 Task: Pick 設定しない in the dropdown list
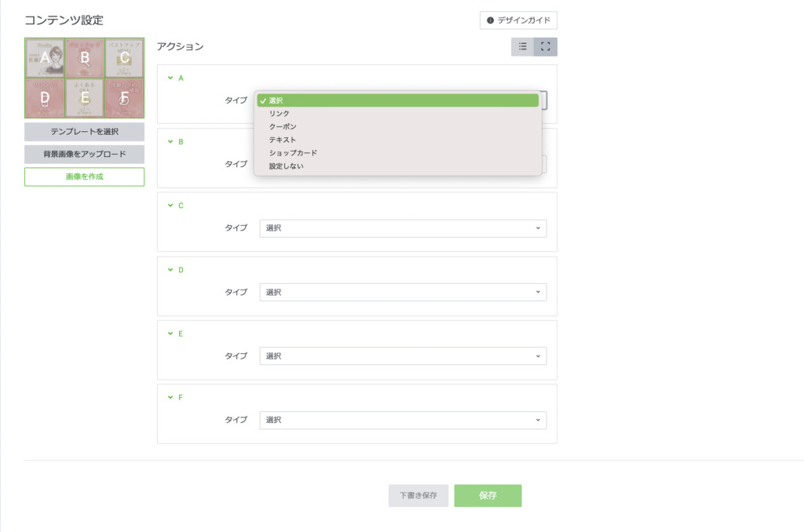286,166
